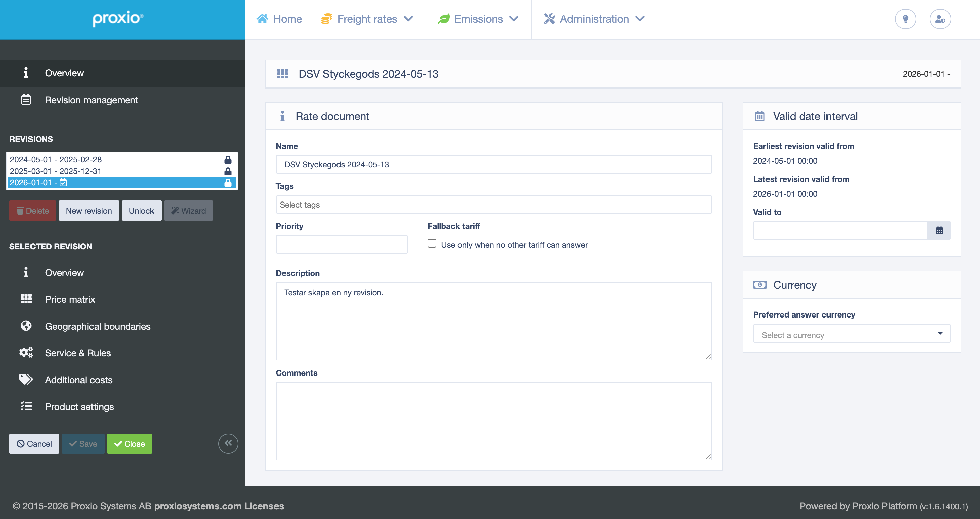Screen dimensions: 980x519
Task: Click the Cancel button
Action: pyautogui.click(x=34, y=444)
